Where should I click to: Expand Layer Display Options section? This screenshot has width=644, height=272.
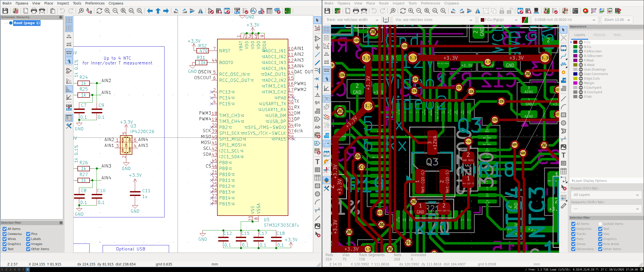(590, 181)
